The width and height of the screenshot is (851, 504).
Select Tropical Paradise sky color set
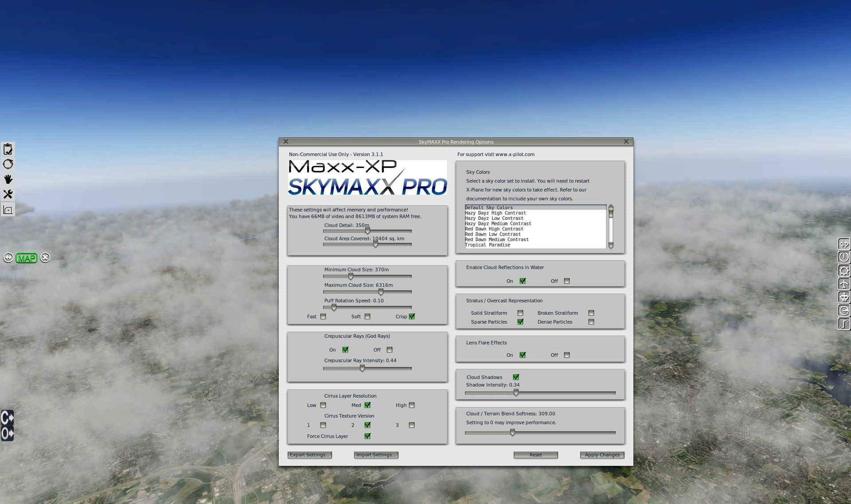click(488, 245)
